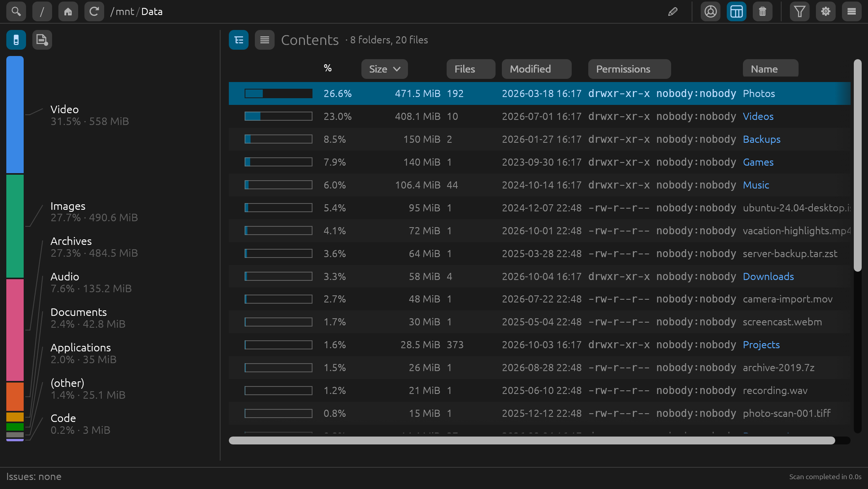Select camera-import.mov file
The height and width of the screenshot is (489, 868).
tap(539, 299)
